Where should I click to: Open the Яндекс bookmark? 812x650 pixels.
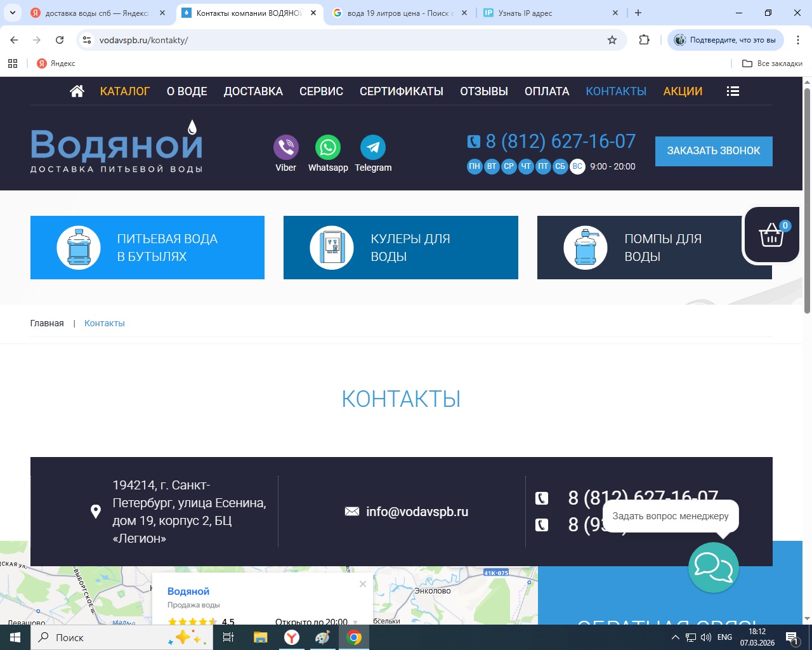[56, 63]
